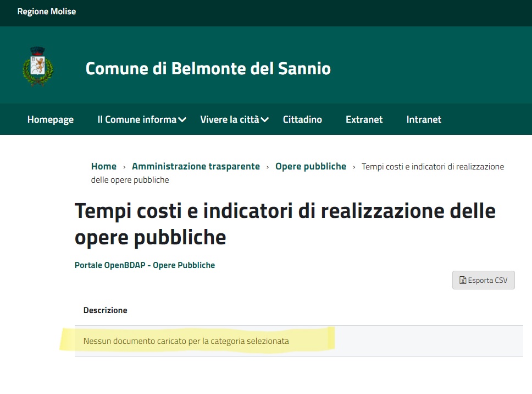Open the Cittadino menu item
The image size is (532, 394).
(302, 119)
